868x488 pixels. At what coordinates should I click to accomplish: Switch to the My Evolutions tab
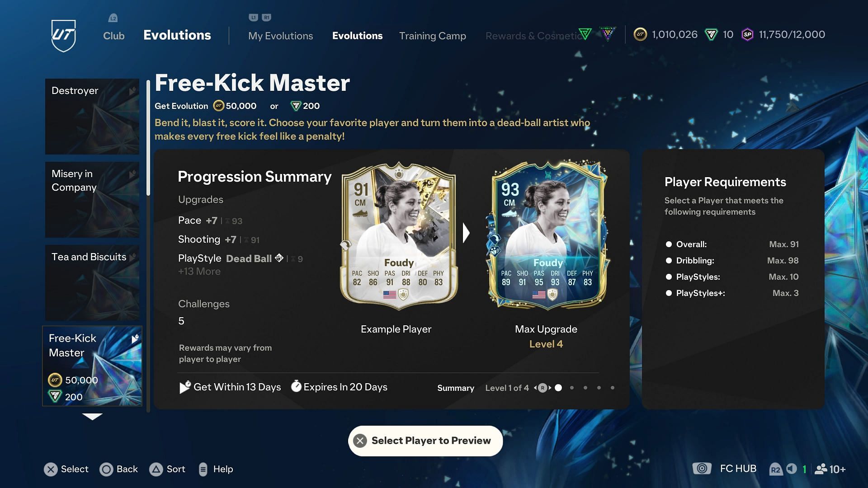tap(280, 36)
